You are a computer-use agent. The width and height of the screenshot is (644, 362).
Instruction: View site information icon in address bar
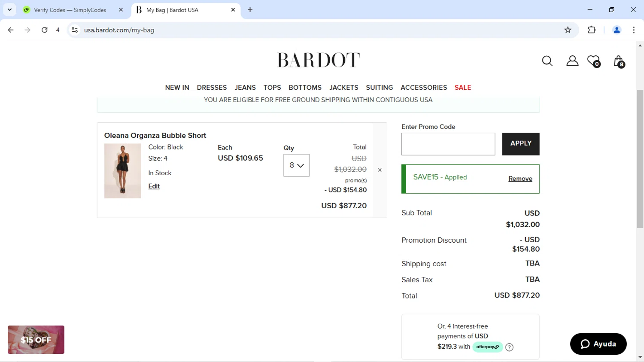pyautogui.click(x=75, y=30)
